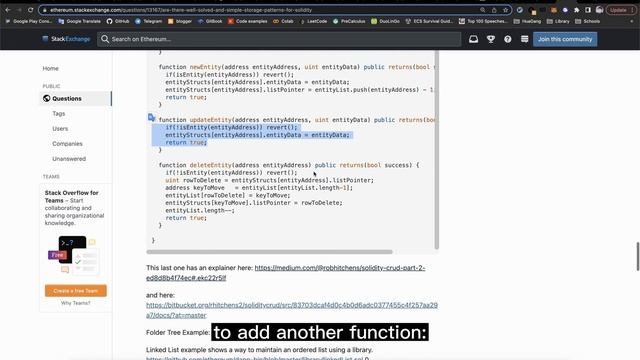Go back with the browser back arrow
The width and height of the screenshot is (640, 360).
[8, 10]
